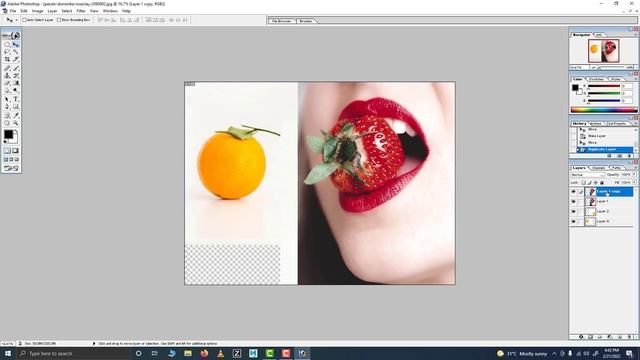
Task: Open the File Browser tab
Action: click(x=282, y=21)
